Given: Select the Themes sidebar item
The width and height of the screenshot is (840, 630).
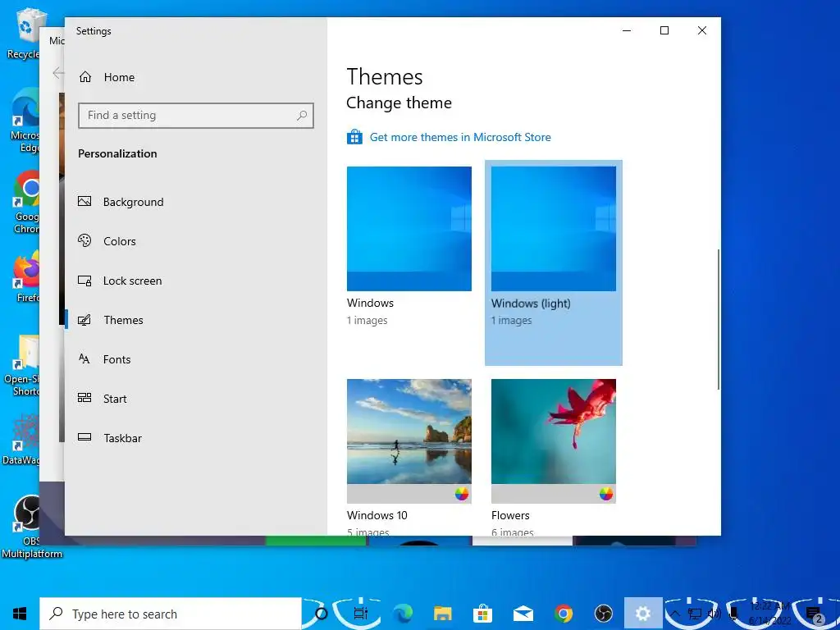Looking at the screenshot, I should click(123, 320).
